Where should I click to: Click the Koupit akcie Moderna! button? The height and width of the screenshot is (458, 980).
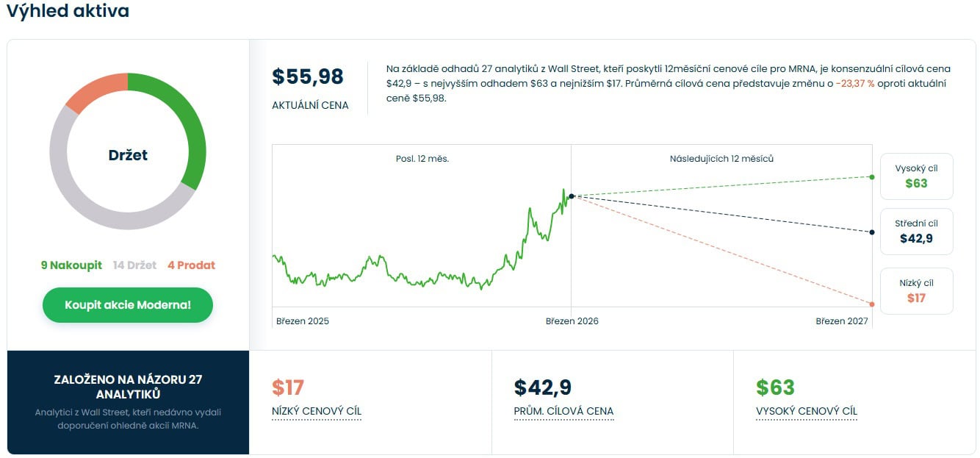[128, 305]
